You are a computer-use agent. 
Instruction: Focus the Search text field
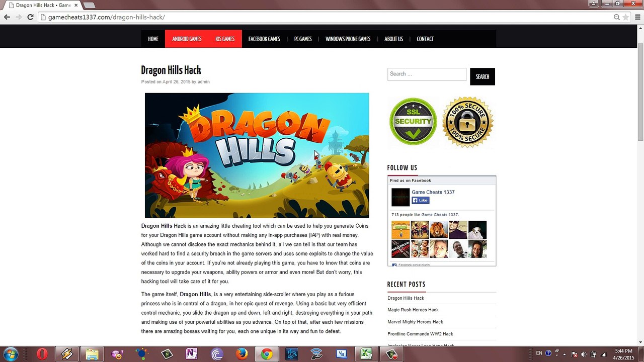point(427,74)
